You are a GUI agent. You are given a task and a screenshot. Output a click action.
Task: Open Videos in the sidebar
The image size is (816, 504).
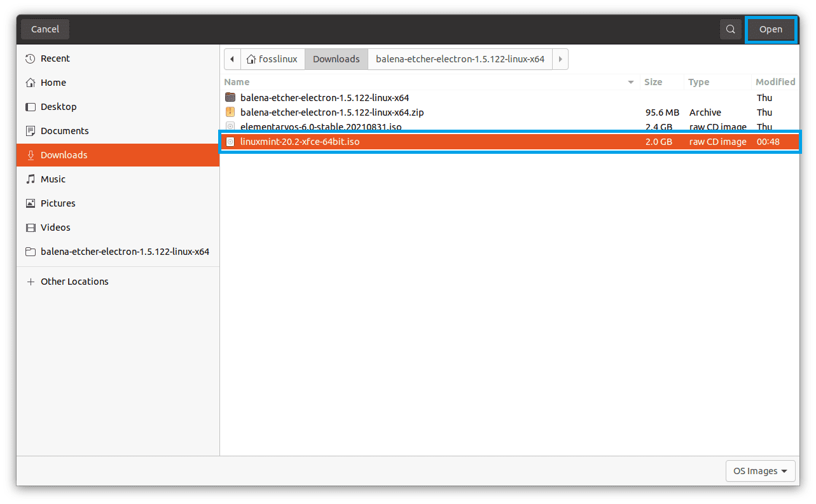pyautogui.click(x=118, y=228)
